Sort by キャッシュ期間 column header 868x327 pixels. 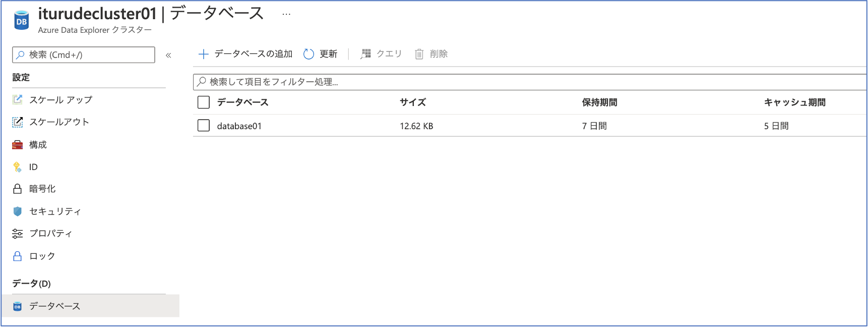coord(795,102)
